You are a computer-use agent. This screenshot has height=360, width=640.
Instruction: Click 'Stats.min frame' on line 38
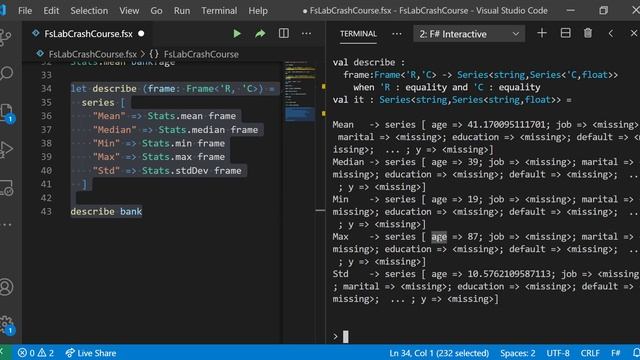click(183, 143)
